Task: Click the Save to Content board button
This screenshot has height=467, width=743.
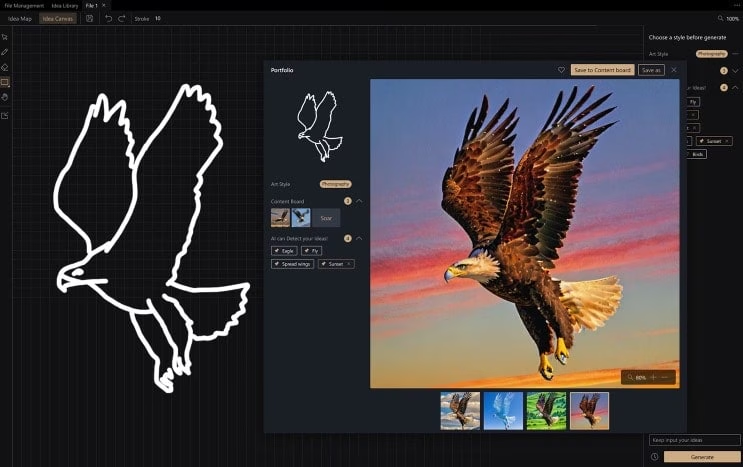Action: (x=602, y=70)
